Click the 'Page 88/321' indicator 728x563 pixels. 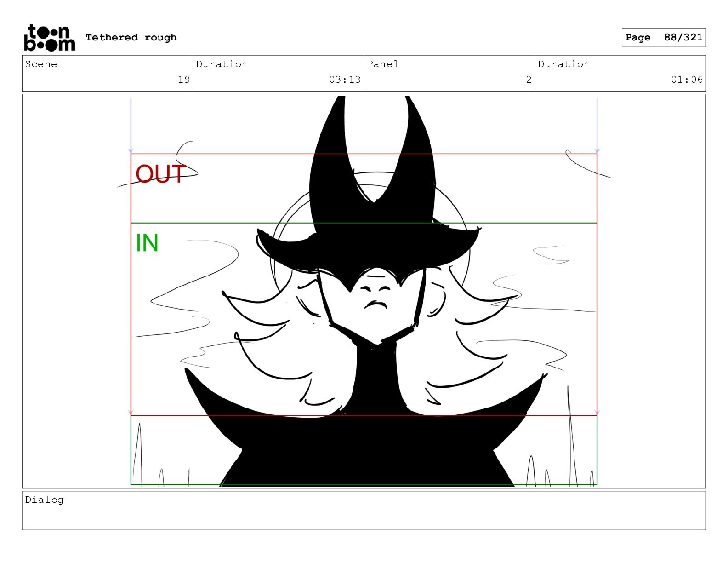pyautogui.click(x=664, y=38)
